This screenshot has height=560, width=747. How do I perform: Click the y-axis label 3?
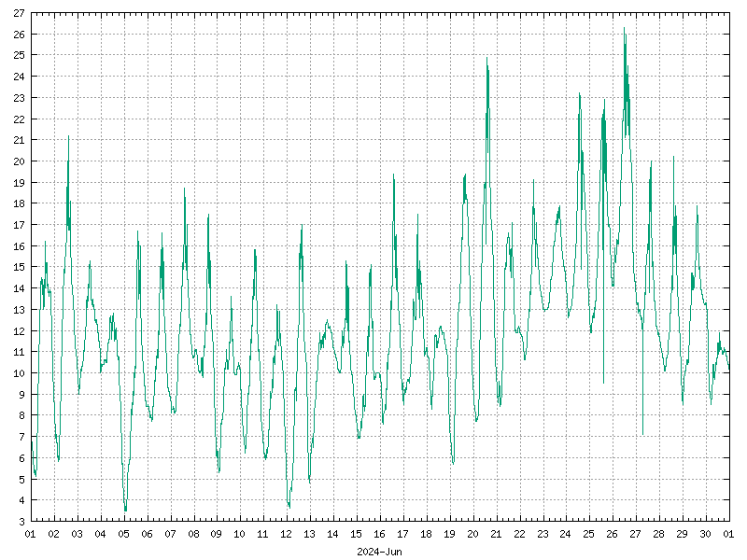pyautogui.click(x=21, y=522)
